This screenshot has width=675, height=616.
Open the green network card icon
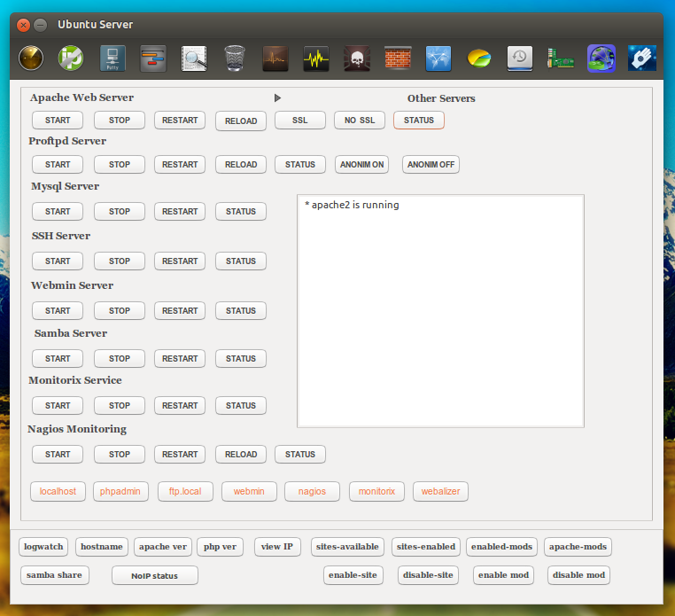pyautogui.click(x=560, y=58)
